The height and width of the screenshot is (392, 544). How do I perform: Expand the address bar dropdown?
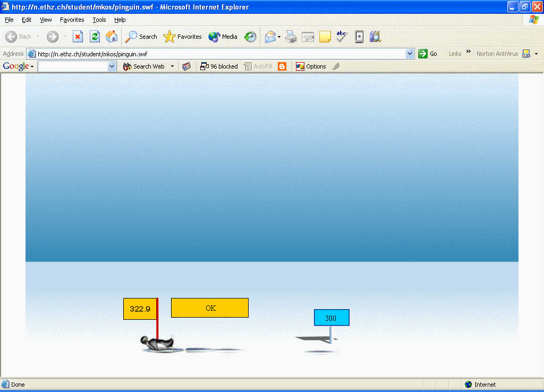[x=410, y=54]
